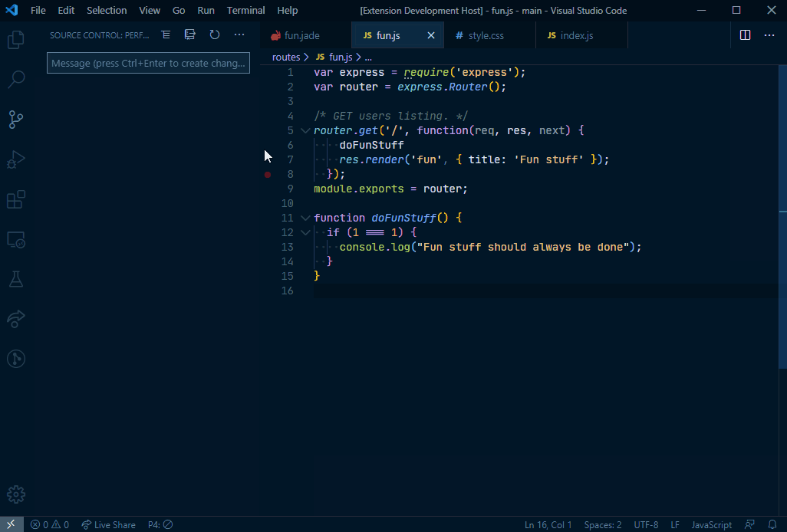Open the Search view in the sidebar
The height and width of the screenshot is (532, 787).
pos(15,79)
